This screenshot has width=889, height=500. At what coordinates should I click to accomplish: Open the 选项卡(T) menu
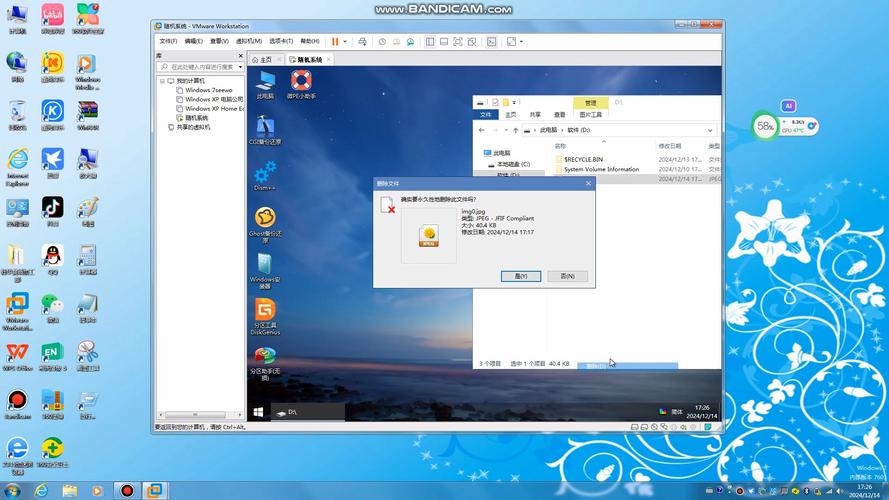point(281,41)
